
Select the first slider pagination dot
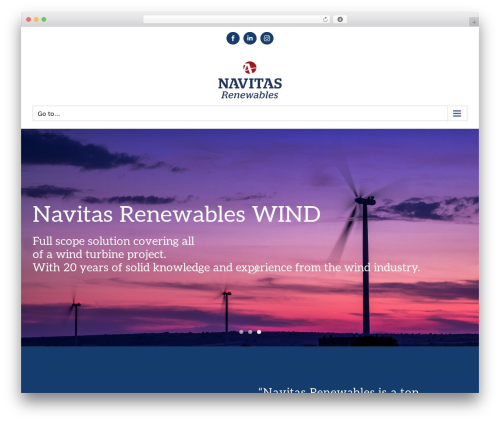(241, 332)
